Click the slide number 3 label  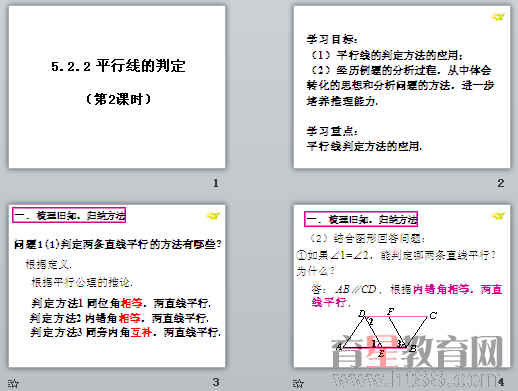(216, 382)
